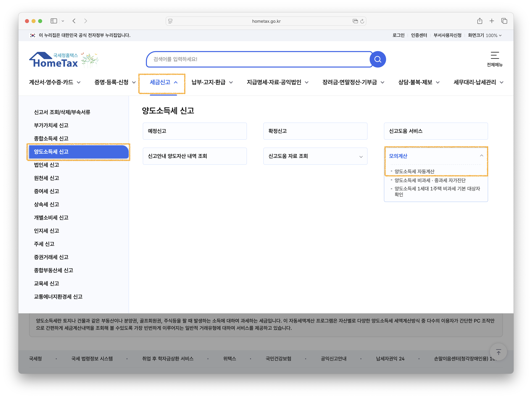Click the scroll-to-top arrow button
Viewport: 532px width, 398px height.
498,352
